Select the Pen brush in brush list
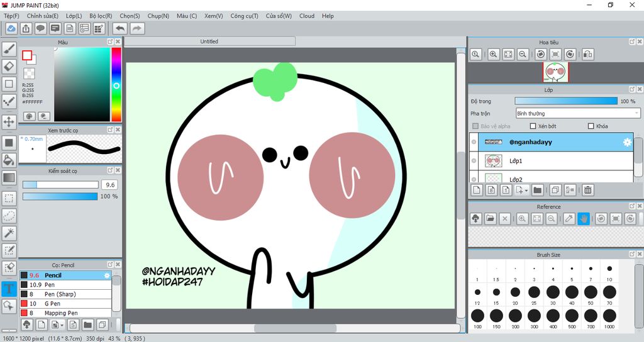644x342 pixels. [65, 285]
